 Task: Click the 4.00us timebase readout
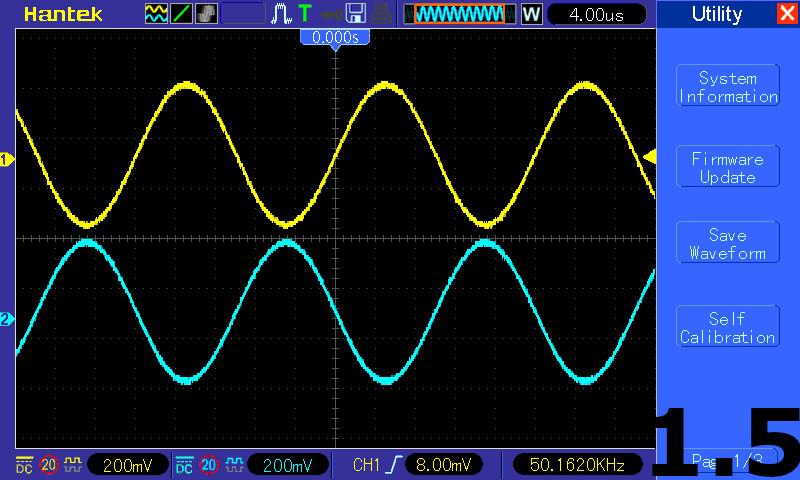click(596, 14)
